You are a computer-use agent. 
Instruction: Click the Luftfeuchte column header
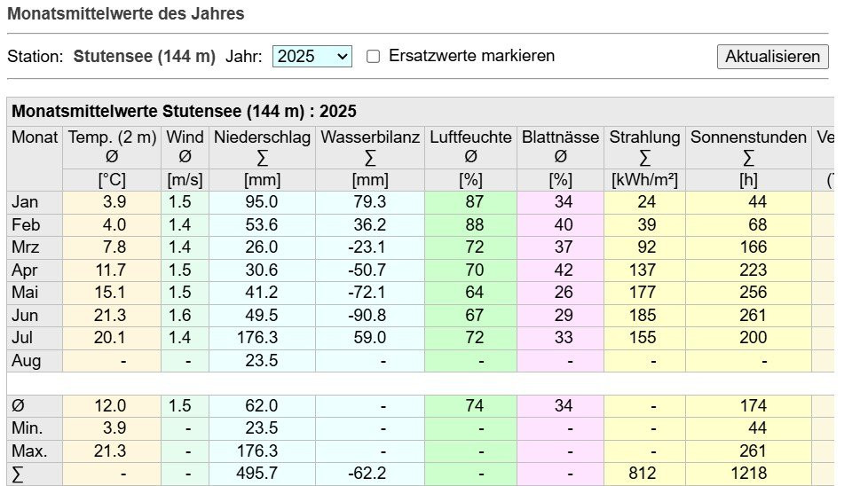470,137
